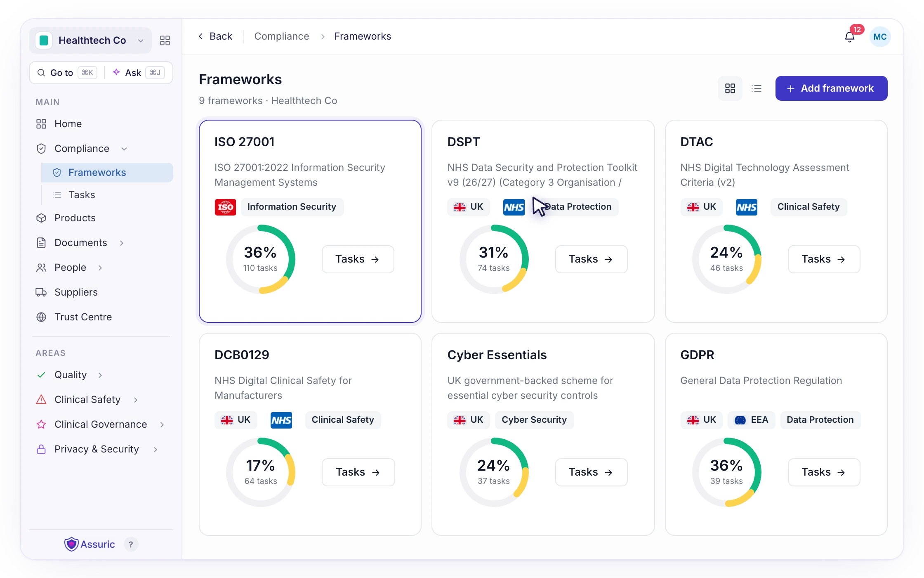Image resolution: width=924 pixels, height=578 pixels.
Task: Collapse the Compliance section
Action: 124,149
